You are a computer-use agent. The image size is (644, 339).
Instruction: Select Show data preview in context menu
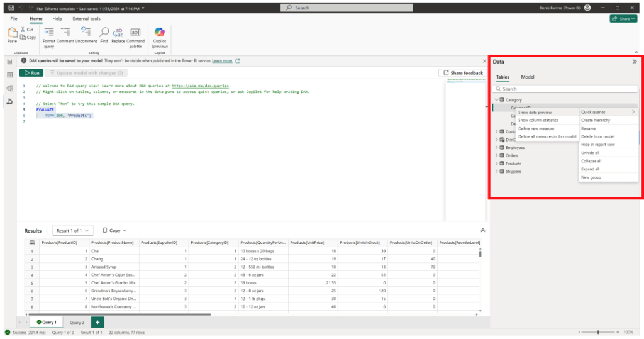click(535, 113)
